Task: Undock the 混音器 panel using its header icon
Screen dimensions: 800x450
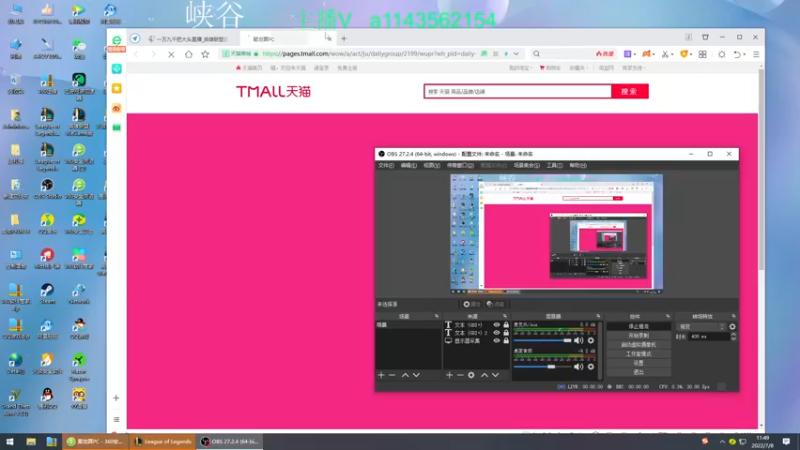Action: click(x=598, y=316)
